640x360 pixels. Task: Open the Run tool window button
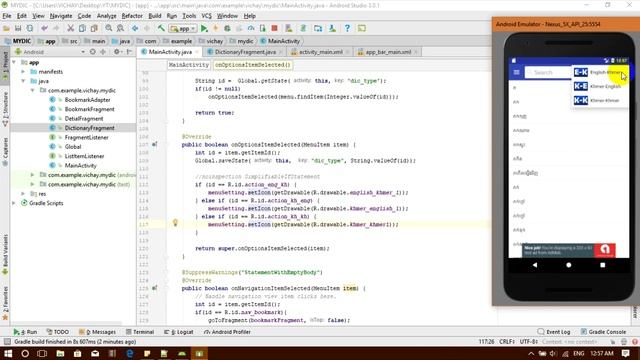click(x=25, y=332)
